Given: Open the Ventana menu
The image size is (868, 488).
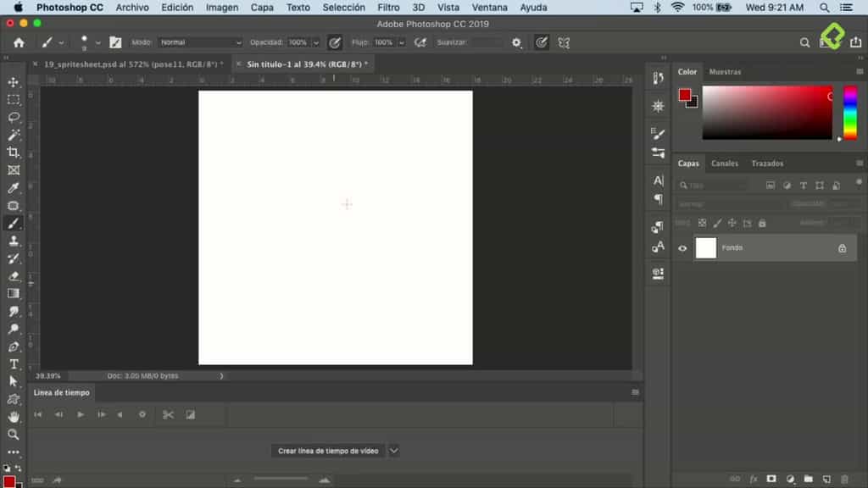Looking at the screenshot, I should (x=489, y=7).
